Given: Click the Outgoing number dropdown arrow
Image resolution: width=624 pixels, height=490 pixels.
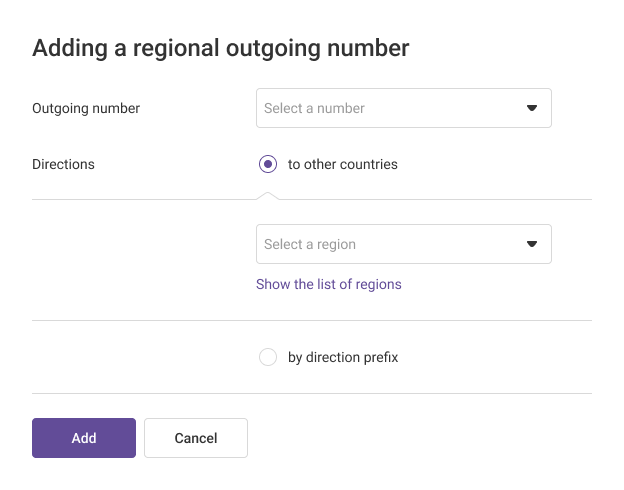Looking at the screenshot, I should 532,108.
